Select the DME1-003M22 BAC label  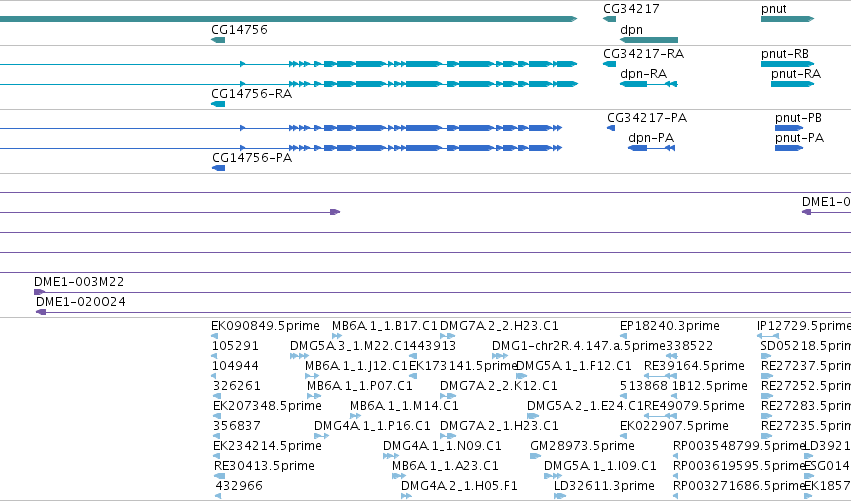coord(79,282)
